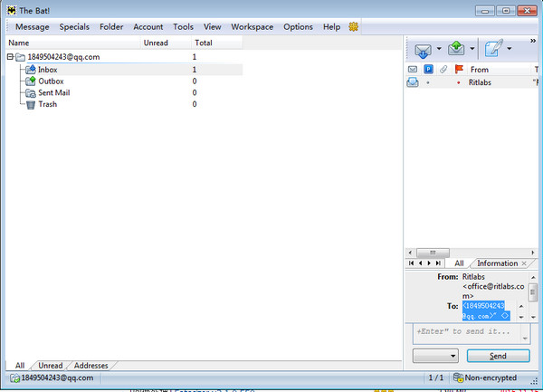
Task: Select the Trash folder
Action: click(x=49, y=104)
